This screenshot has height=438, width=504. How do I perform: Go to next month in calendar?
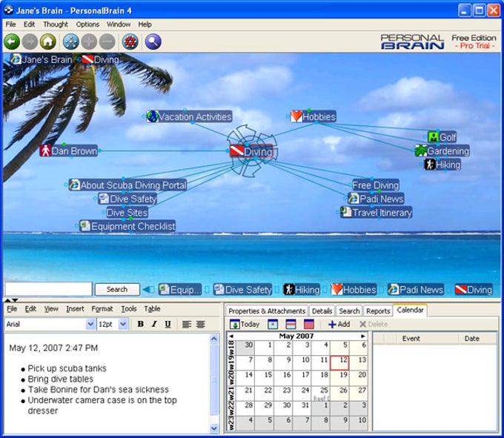point(363,336)
